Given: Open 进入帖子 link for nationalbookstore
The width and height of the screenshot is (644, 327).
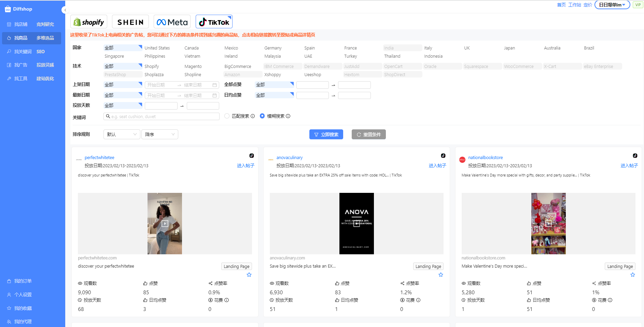Looking at the screenshot, I should tap(629, 166).
